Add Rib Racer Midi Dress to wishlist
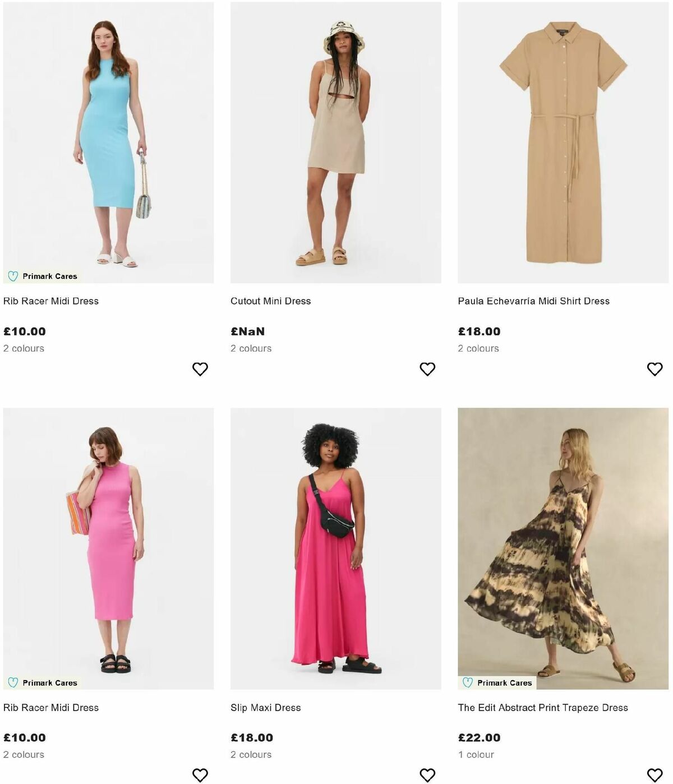 (200, 368)
